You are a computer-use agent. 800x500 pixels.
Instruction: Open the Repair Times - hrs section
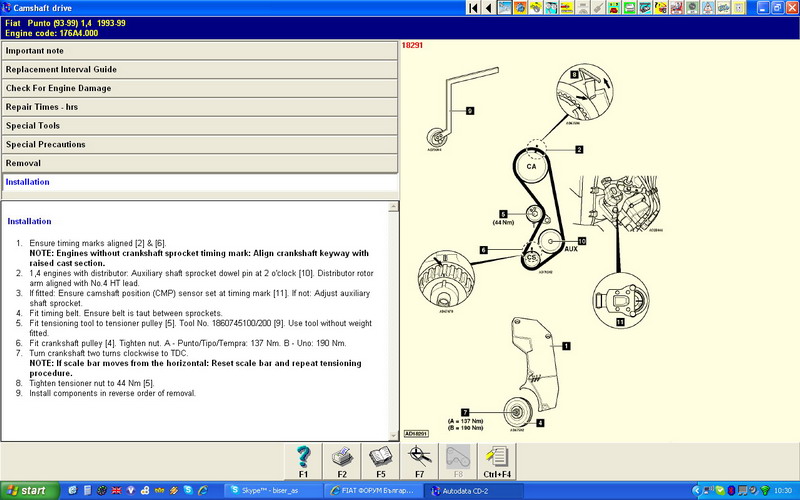click(x=200, y=107)
